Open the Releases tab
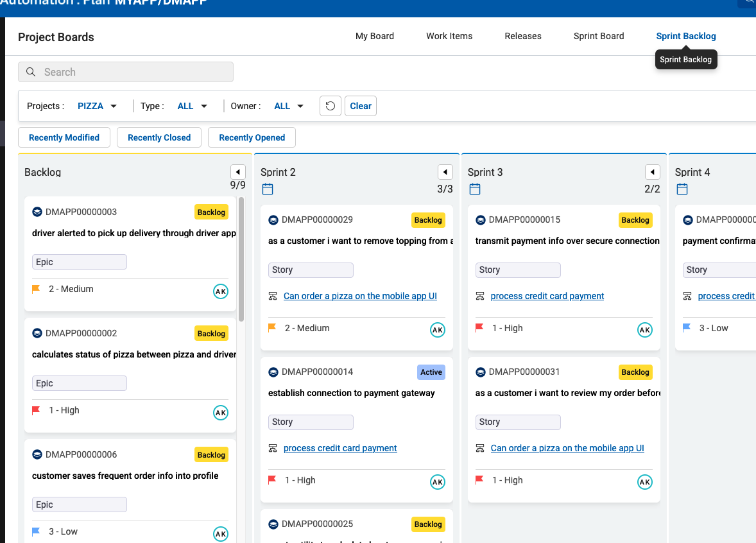 [523, 36]
